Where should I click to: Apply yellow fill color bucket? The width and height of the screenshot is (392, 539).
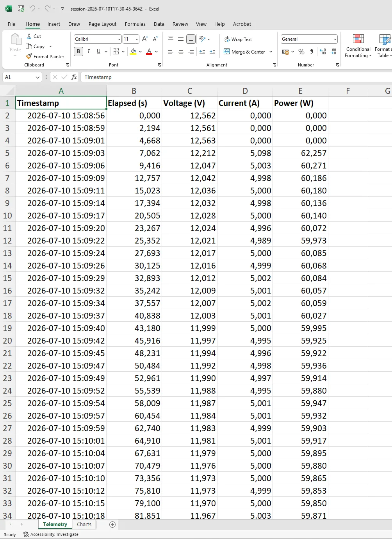pos(133,51)
